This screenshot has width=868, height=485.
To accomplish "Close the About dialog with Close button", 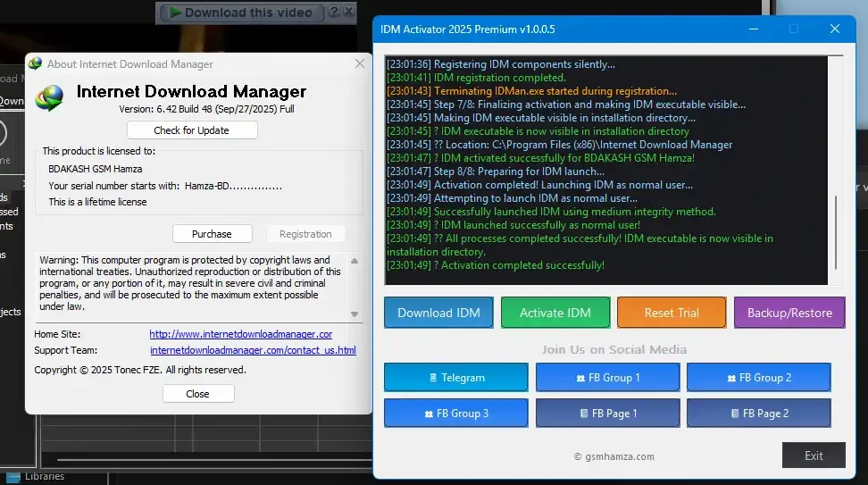I will (197, 394).
